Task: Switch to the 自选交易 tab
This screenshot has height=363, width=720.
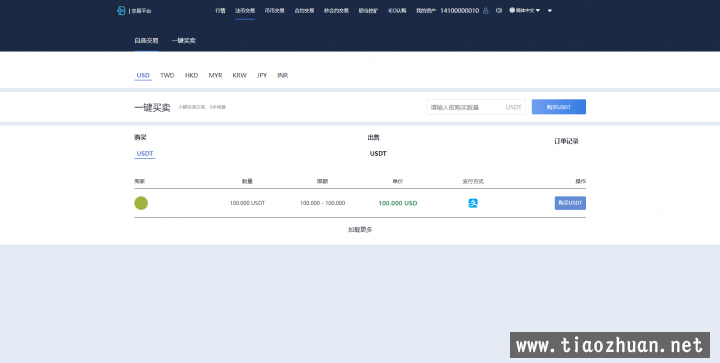Action: click(146, 40)
